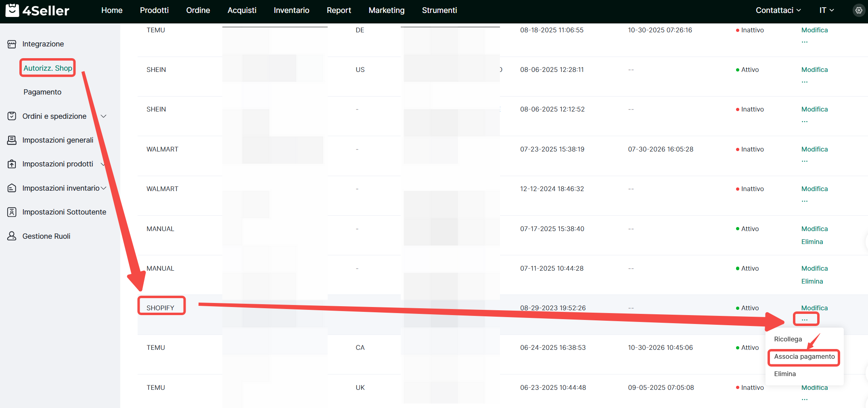Open the Contattaci dropdown
The image size is (868, 408).
click(x=778, y=11)
